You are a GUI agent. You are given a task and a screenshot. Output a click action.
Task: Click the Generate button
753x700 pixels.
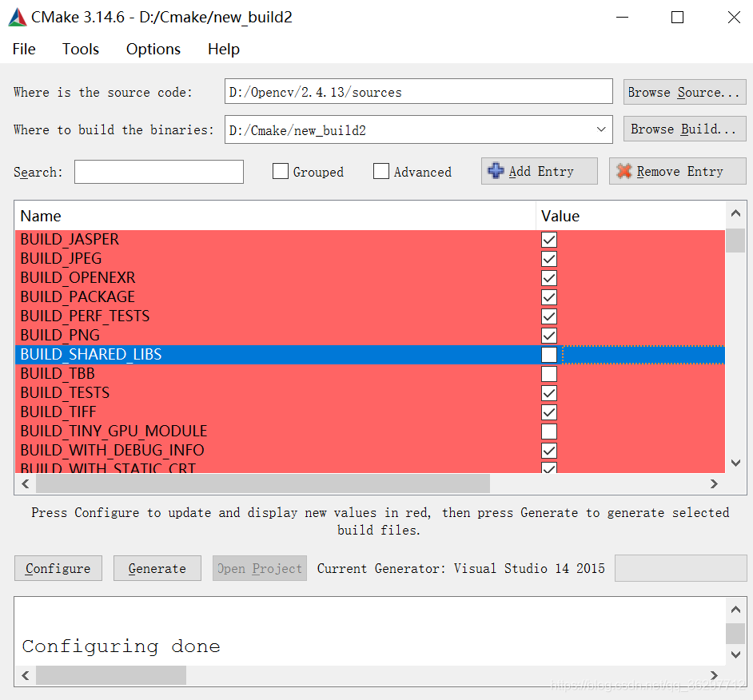pyautogui.click(x=157, y=568)
